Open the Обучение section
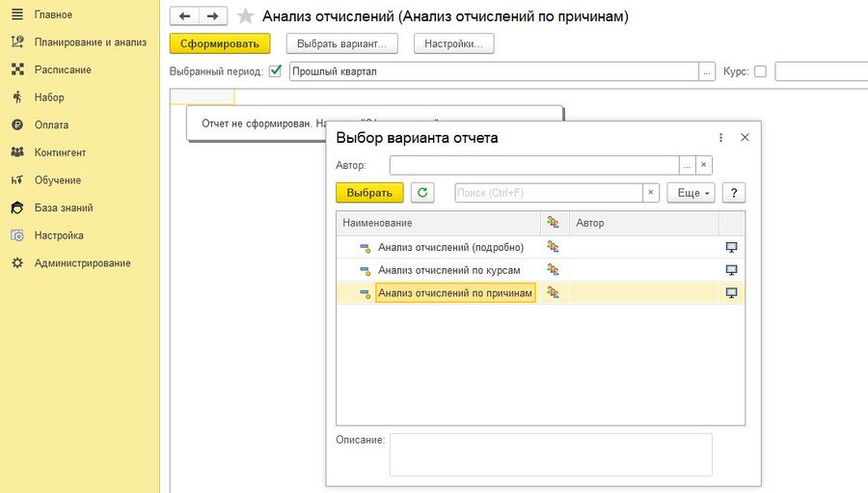The image size is (868, 493). pyautogui.click(x=58, y=180)
